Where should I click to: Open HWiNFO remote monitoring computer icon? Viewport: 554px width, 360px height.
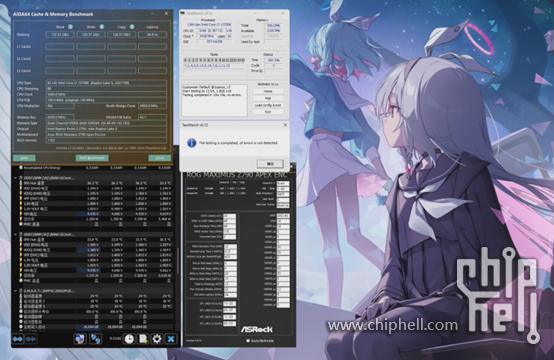click(x=81, y=339)
